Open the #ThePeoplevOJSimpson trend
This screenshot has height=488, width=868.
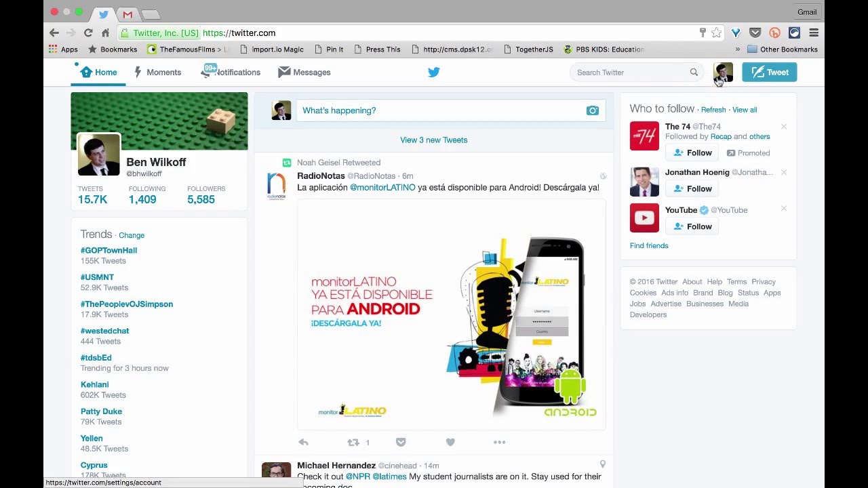coord(127,304)
